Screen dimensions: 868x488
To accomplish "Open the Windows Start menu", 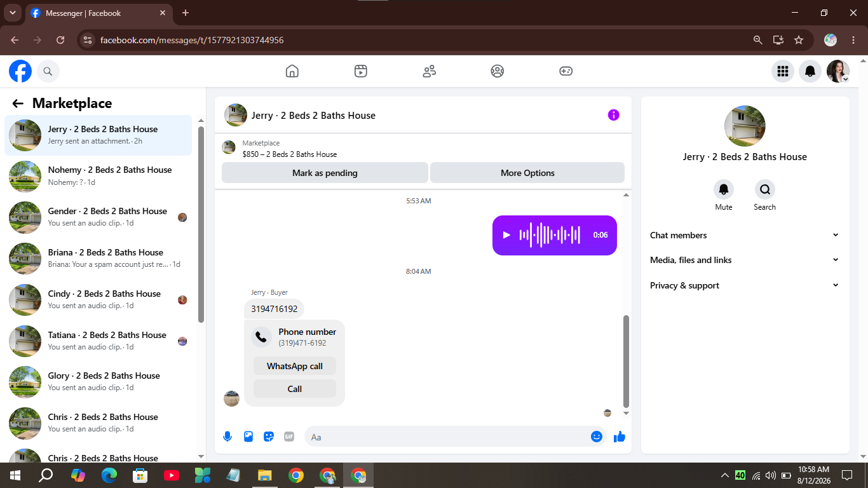I will pyautogui.click(x=15, y=475).
